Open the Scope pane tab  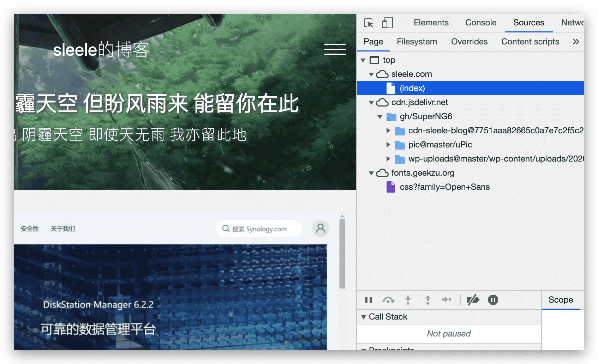coord(561,300)
